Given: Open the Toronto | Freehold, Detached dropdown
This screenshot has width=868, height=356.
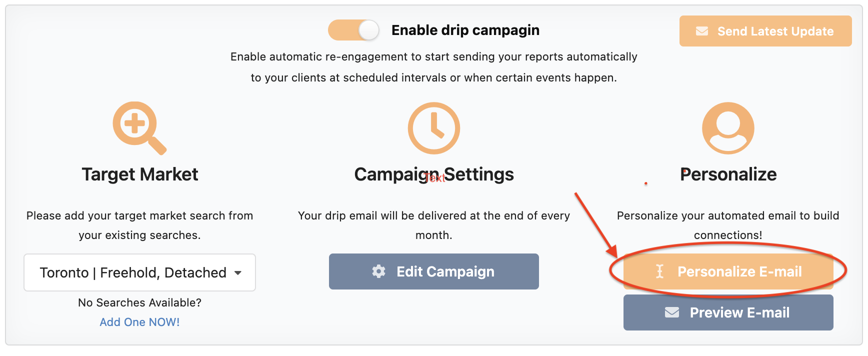Looking at the screenshot, I should click(139, 272).
